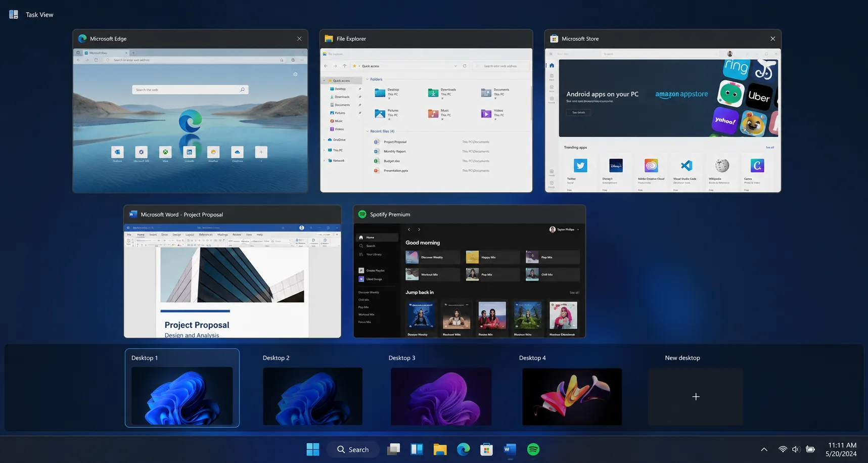Select Canva app in Microsoft Store
Viewport: 868px width, 463px height.
[x=757, y=171]
